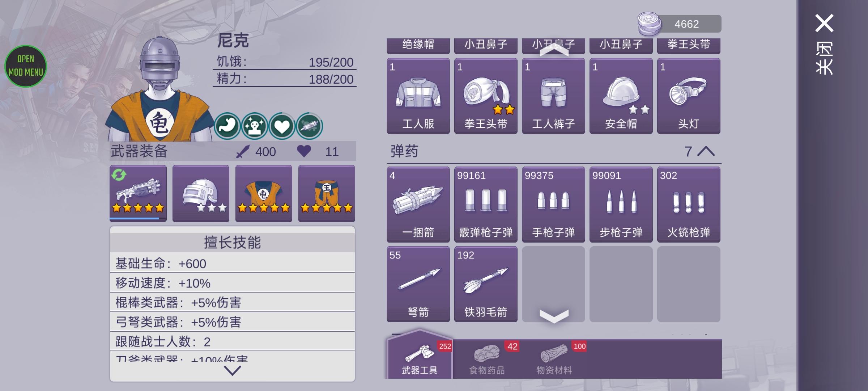Select the 安全帽 safety helmet item

click(621, 96)
